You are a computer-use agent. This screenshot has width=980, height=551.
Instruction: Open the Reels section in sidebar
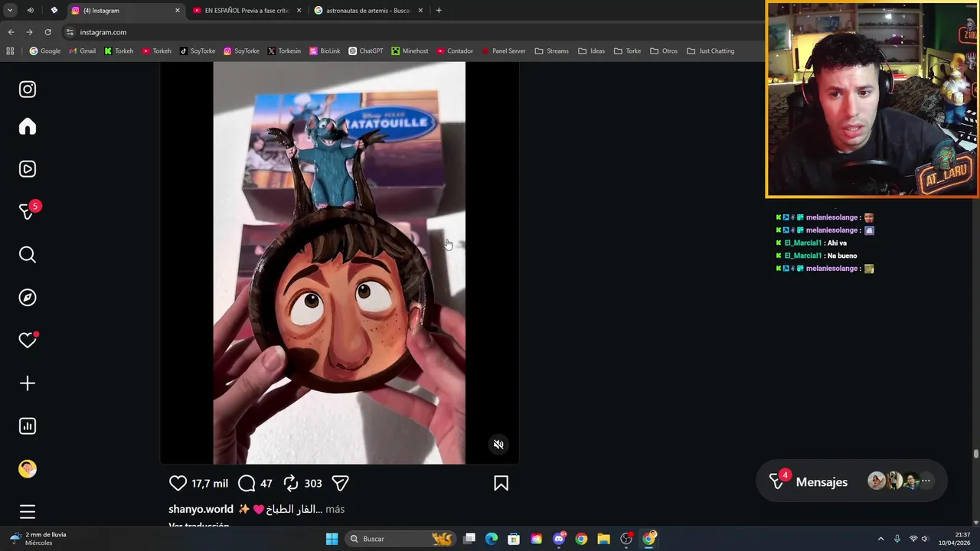(28, 169)
